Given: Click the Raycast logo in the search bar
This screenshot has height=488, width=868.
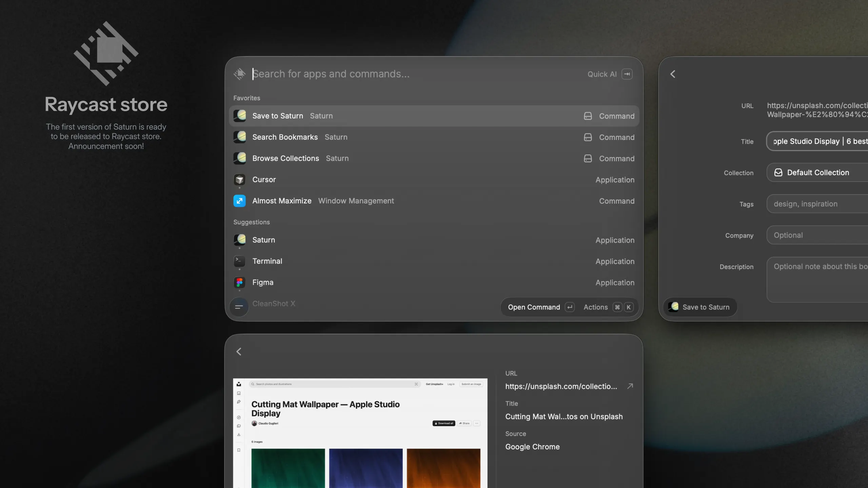Looking at the screenshot, I should coord(239,74).
